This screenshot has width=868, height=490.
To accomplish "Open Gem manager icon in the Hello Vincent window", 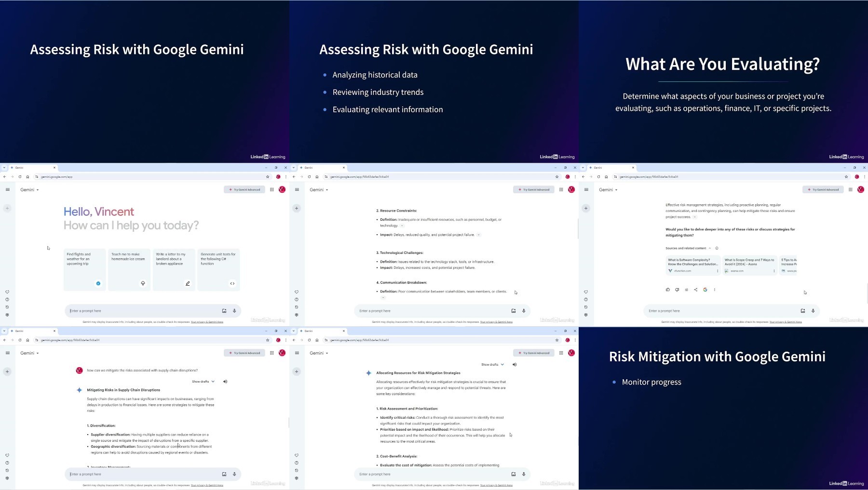I will pos(7,291).
